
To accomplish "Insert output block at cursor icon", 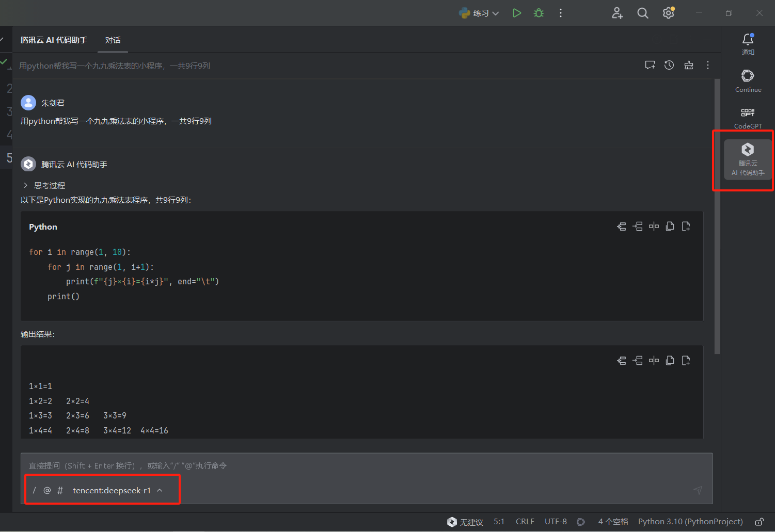I will point(638,360).
